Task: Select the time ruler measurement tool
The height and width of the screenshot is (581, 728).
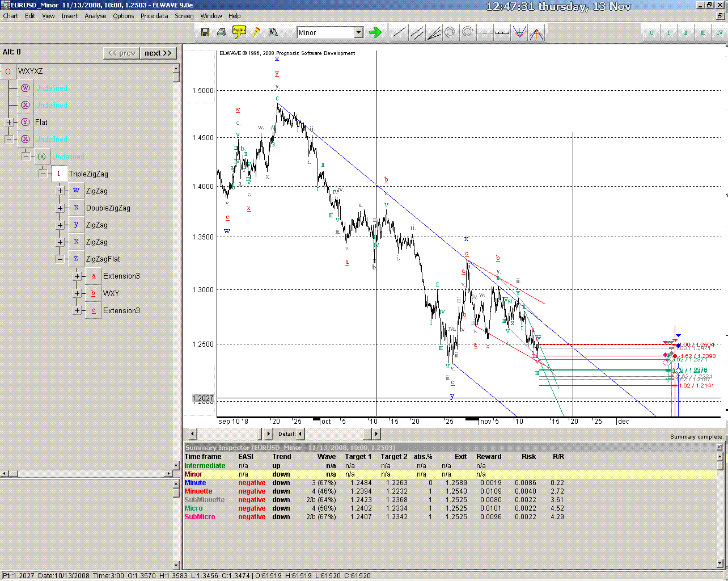Action: click(x=502, y=33)
